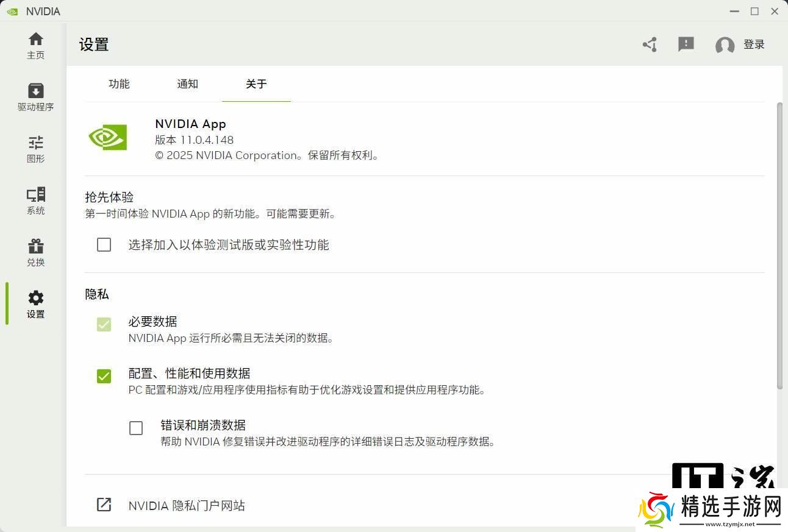This screenshot has height=532, width=788.
Task: Click the share icon in header
Action: [x=650, y=44]
